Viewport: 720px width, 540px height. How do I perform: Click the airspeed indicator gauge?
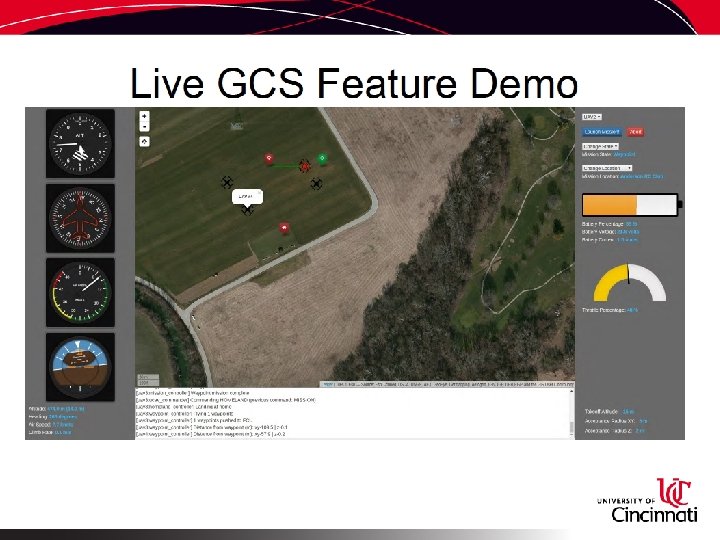(80, 292)
